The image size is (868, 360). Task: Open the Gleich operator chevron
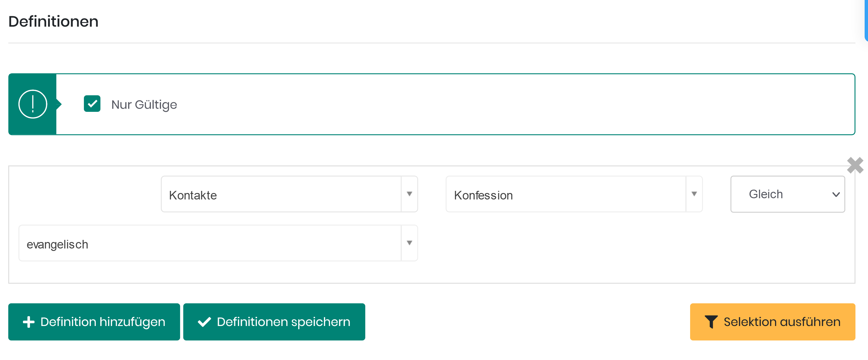836,195
